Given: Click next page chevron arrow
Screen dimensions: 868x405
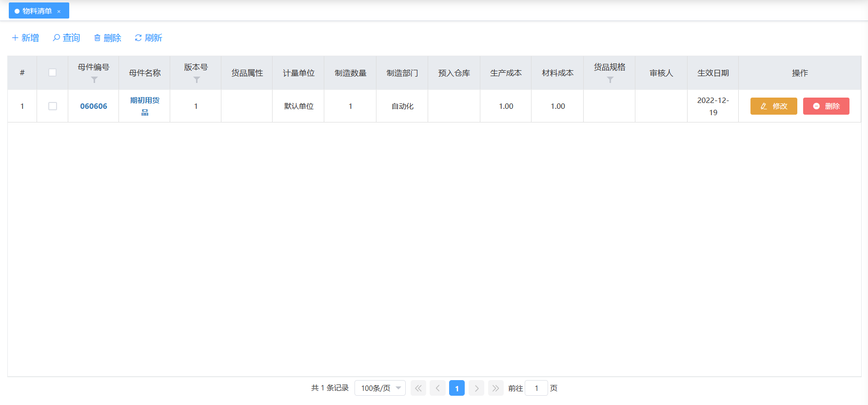Looking at the screenshot, I should point(476,388).
